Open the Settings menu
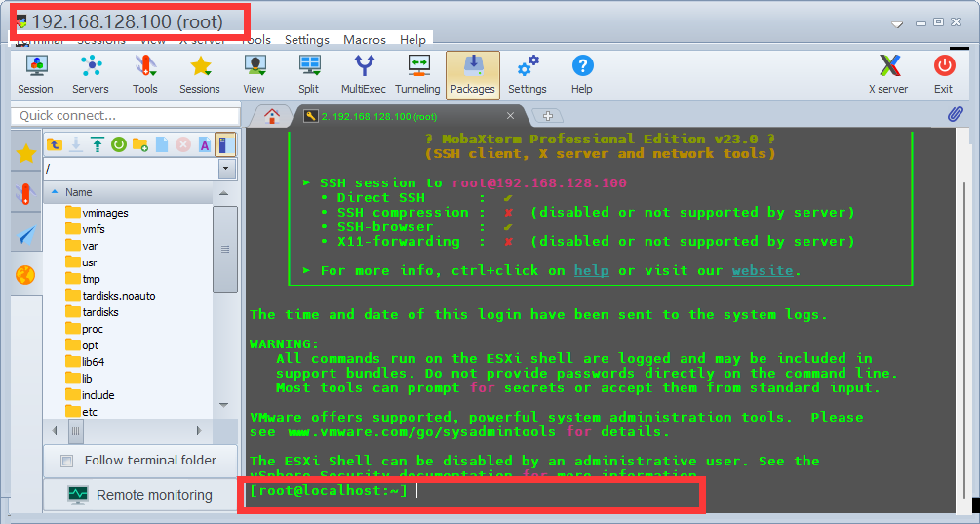The height and width of the screenshot is (524, 980). [x=307, y=39]
